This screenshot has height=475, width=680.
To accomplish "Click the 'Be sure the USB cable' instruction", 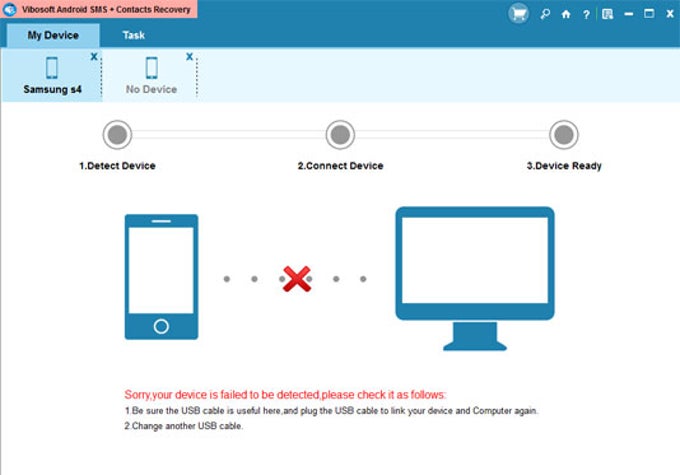I will (x=331, y=410).
